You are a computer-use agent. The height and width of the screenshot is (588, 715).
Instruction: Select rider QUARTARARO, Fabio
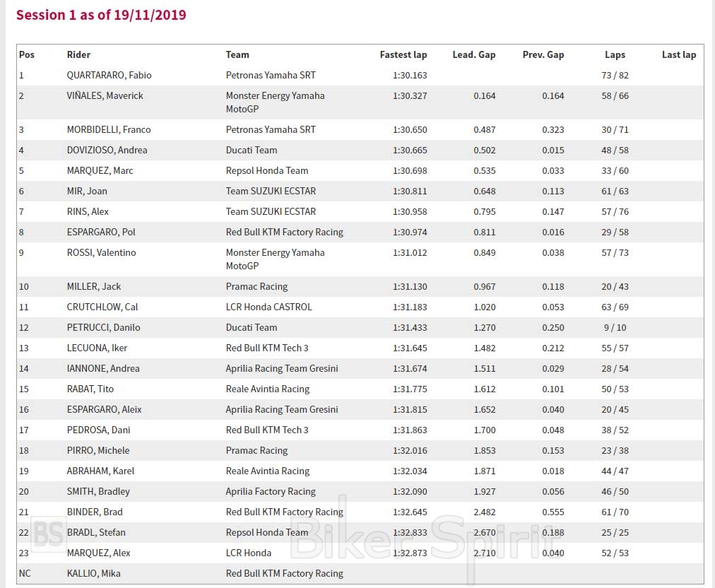[x=109, y=76]
